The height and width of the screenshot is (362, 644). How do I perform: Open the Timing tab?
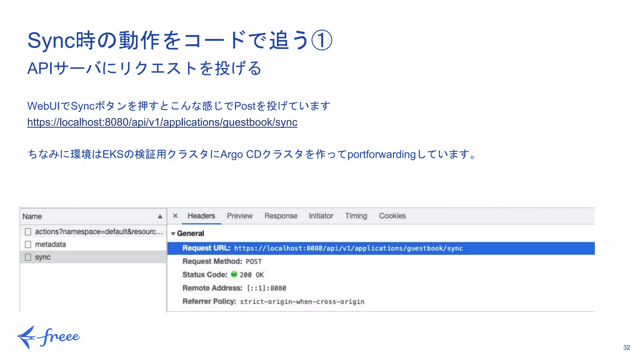(x=356, y=216)
